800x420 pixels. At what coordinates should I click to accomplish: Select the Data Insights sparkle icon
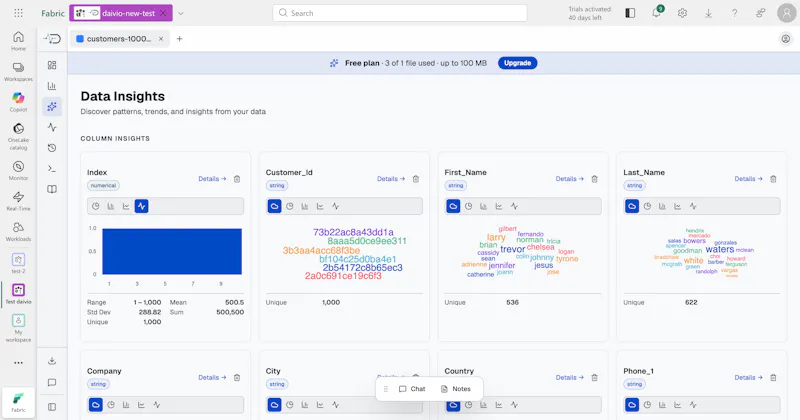pyautogui.click(x=52, y=107)
